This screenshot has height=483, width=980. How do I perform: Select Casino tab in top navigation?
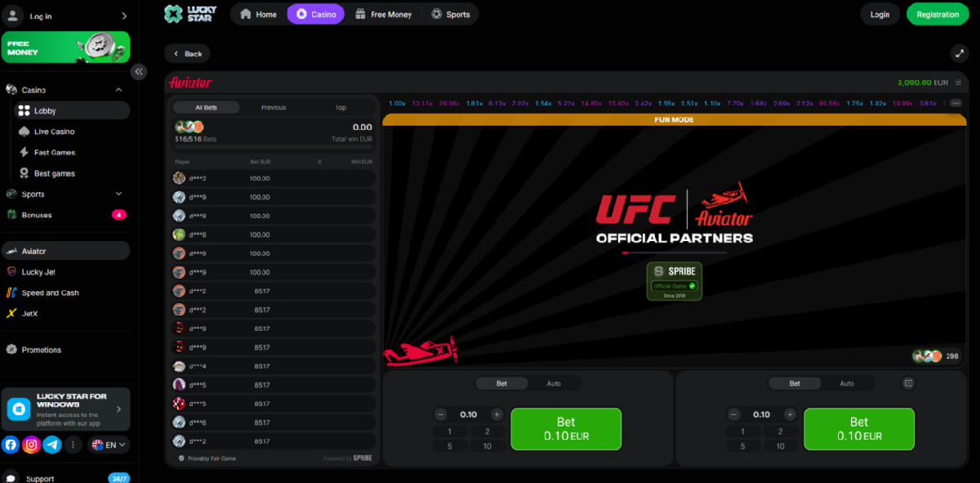click(x=316, y=14)
